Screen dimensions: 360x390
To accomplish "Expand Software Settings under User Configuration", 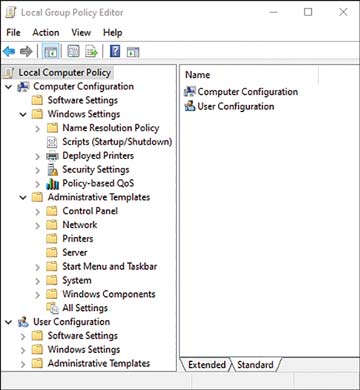I will [23, 336].
